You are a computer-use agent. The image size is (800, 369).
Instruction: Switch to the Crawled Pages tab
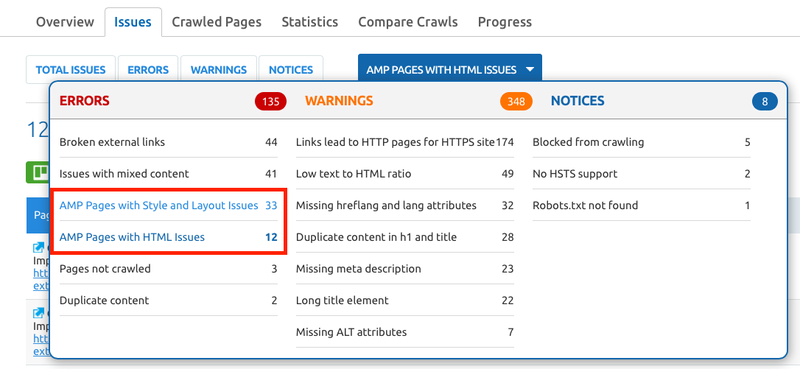click(216, 22)
